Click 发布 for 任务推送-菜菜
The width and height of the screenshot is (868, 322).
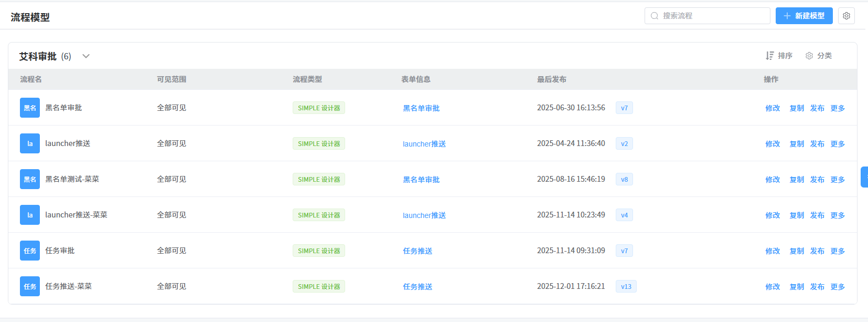(817, 287)
